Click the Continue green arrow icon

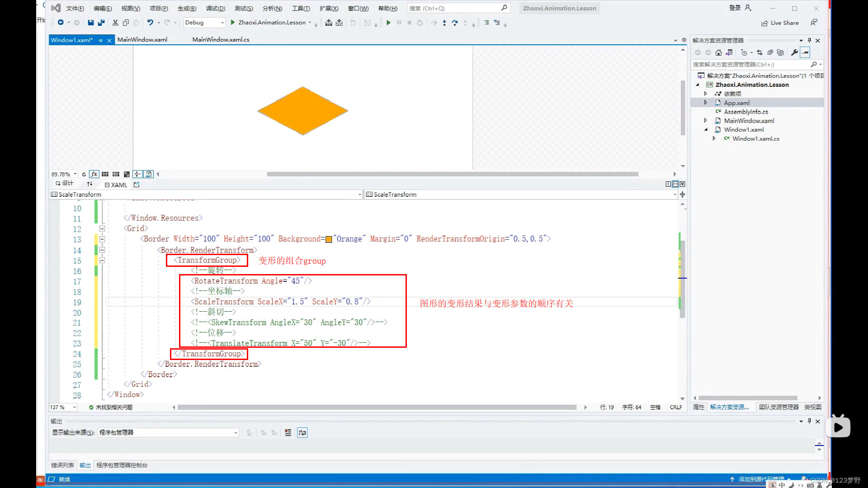click(388, 23)
